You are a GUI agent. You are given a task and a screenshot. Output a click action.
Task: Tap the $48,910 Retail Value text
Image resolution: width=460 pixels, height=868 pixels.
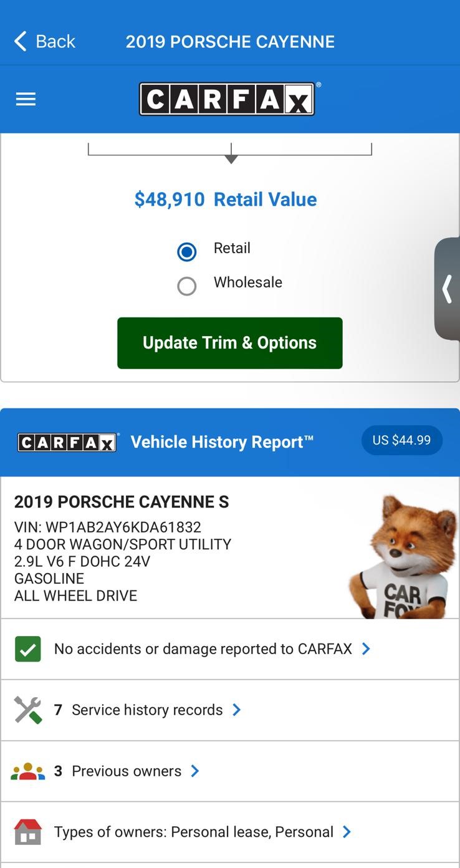[226, 200]
